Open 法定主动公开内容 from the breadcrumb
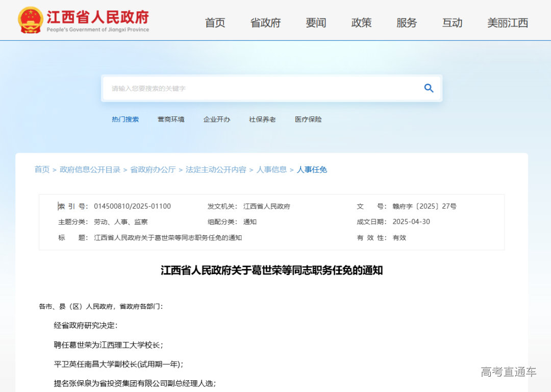551x392 pixels. 215,169
